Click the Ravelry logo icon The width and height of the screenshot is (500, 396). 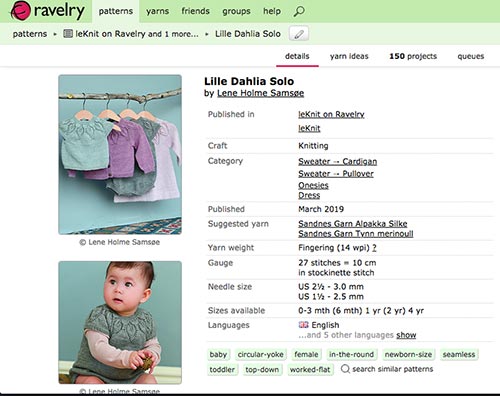pos(21,11)
